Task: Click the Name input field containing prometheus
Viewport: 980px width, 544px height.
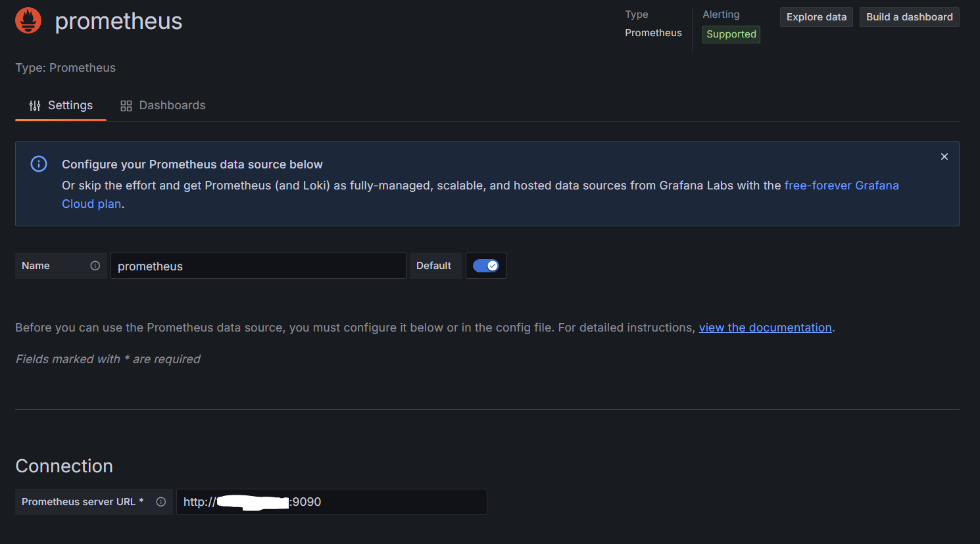Action: click(x=258, y=266)
